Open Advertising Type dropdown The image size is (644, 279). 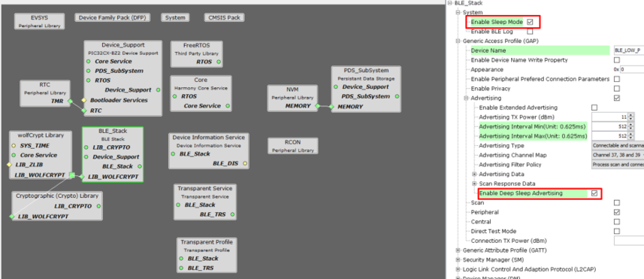[x=618, y=146]
